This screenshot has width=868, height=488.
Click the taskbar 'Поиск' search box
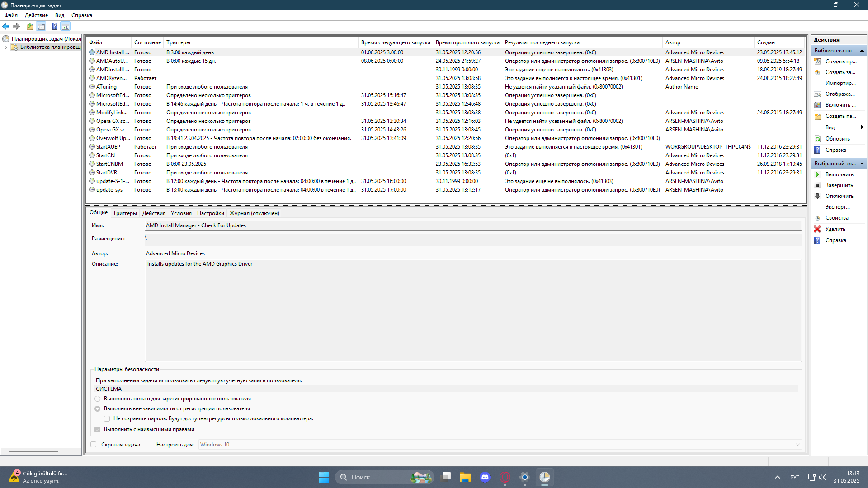point(384,477)
